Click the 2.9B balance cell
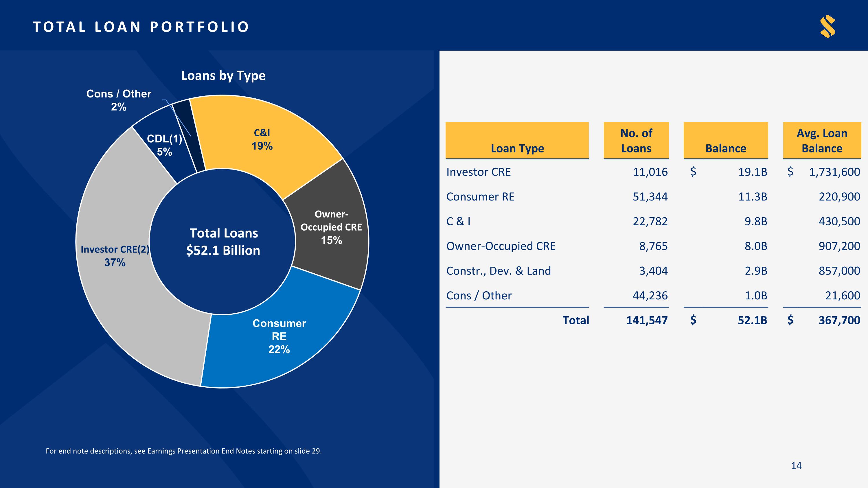This screenshot has width=868, height=488. click(756, 271)
